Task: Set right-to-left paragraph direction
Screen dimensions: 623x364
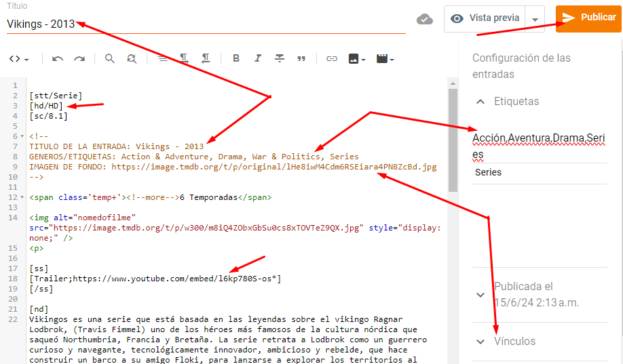Action: tap(206, 59)
